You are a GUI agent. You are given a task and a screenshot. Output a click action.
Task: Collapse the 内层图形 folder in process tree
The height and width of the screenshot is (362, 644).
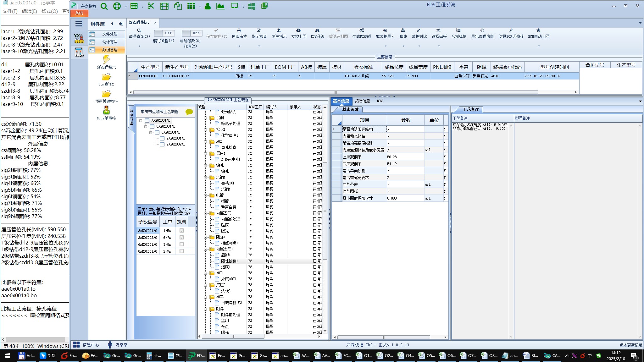(x=206, y=213)
